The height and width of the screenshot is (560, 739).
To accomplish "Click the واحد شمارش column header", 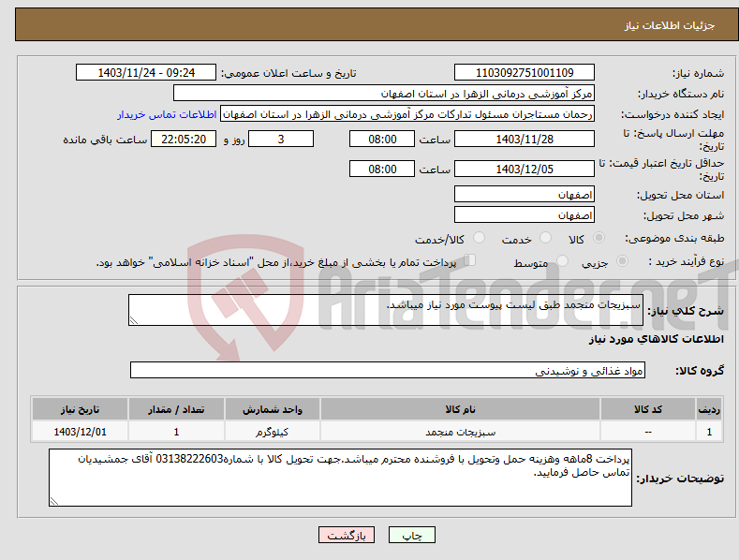I will click(x=273, y=409).
